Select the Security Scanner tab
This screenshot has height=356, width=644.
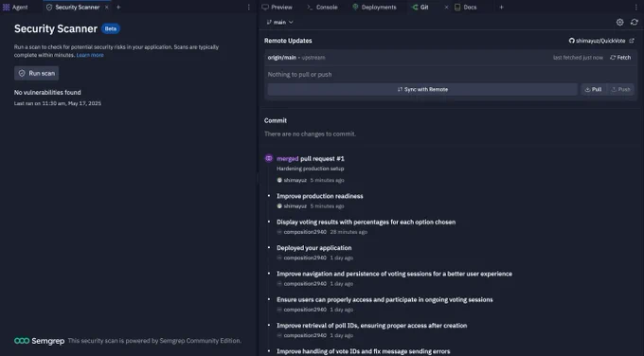[x=73, y=7]
